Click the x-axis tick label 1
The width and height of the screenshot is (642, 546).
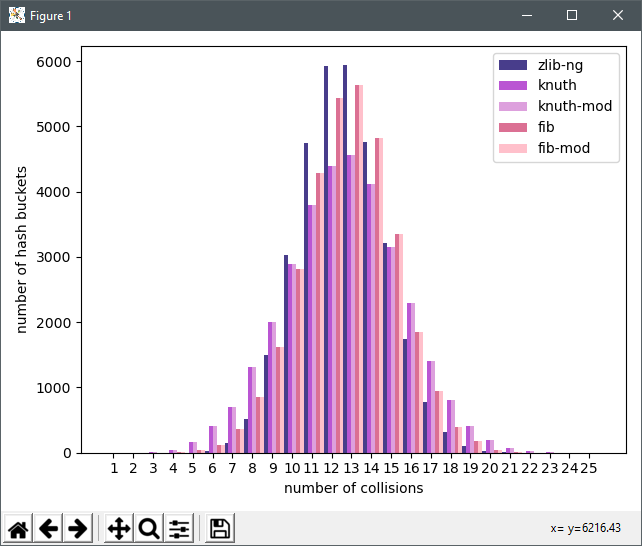pos(114,468)
